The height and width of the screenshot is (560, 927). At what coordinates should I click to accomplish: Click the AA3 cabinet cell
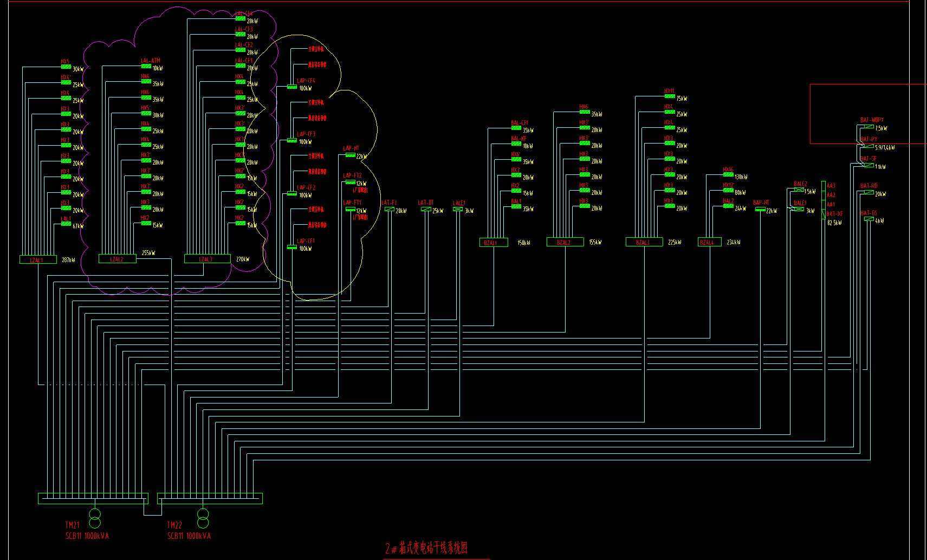click(x=824, y=186)
